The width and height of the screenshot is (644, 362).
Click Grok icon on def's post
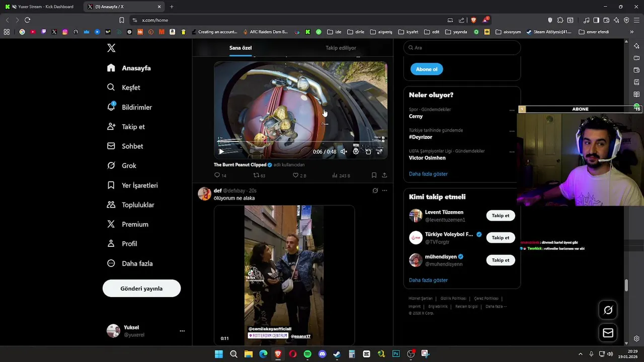coord(375,191)
